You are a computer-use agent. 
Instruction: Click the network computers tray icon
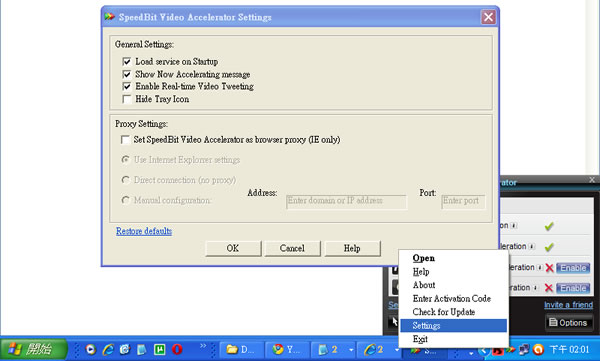524,350
